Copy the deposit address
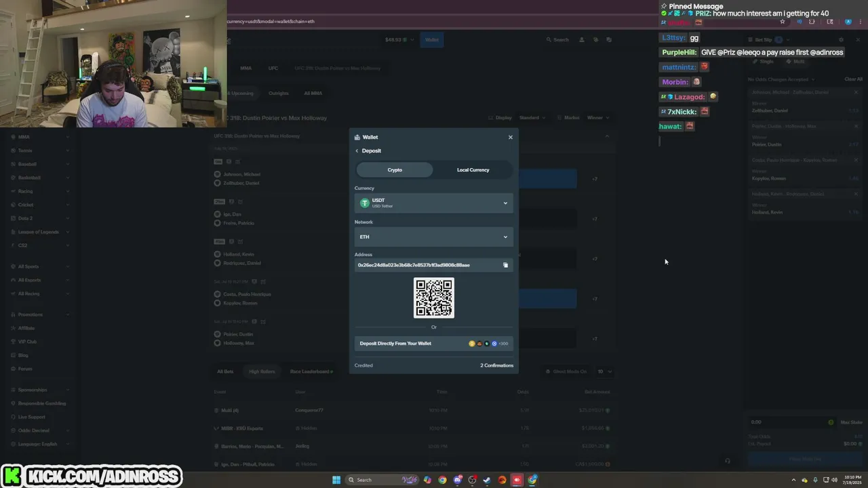Image resolution: width=868 pixels, height=488 pixels. (x=505, y=265)
